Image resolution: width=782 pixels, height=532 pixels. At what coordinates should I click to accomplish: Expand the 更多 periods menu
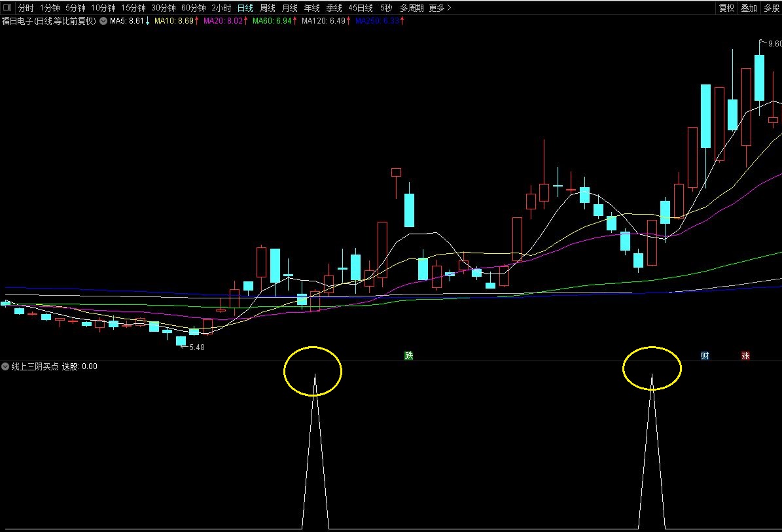pyautogui.click(x=440, y=8)
